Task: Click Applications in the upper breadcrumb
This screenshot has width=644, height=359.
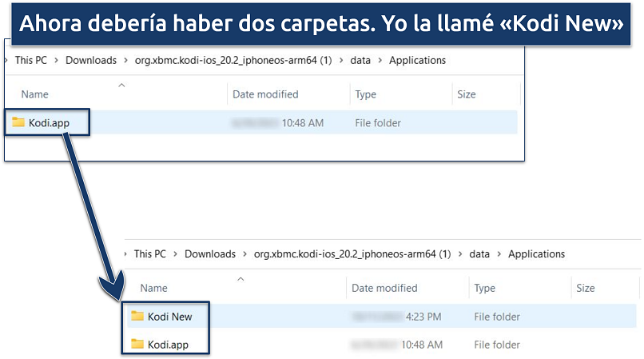Action: tap(417, 60)
